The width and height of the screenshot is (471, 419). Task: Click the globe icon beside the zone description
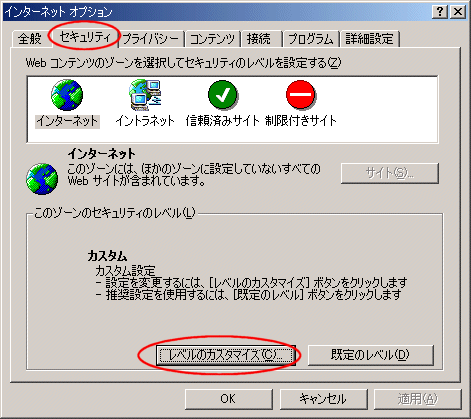point(42,179)
